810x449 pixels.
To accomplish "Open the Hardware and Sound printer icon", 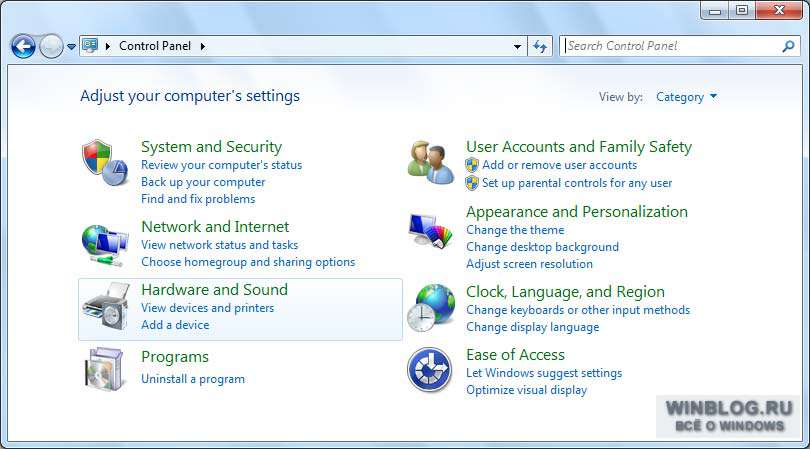I will (105, 306).
